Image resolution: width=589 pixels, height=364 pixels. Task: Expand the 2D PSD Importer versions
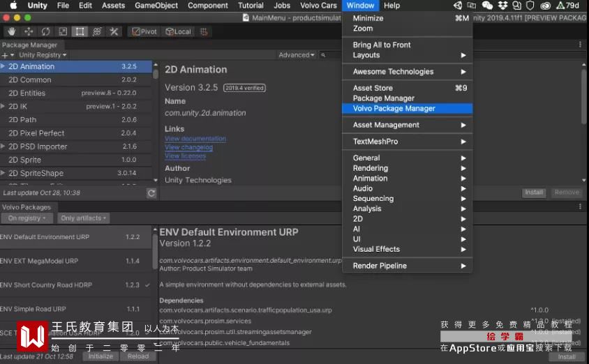click(3, 146)
